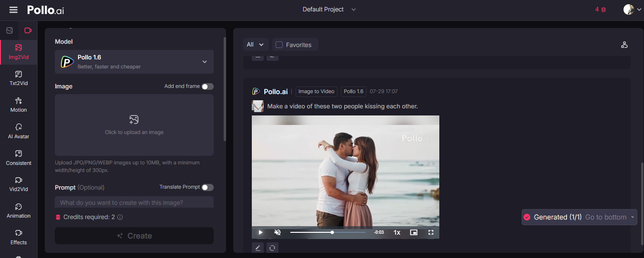Toggle the Add end frame switch
The width and height of the screenshot is (644, 258).
pyautogui.click(x=207, y=86)
